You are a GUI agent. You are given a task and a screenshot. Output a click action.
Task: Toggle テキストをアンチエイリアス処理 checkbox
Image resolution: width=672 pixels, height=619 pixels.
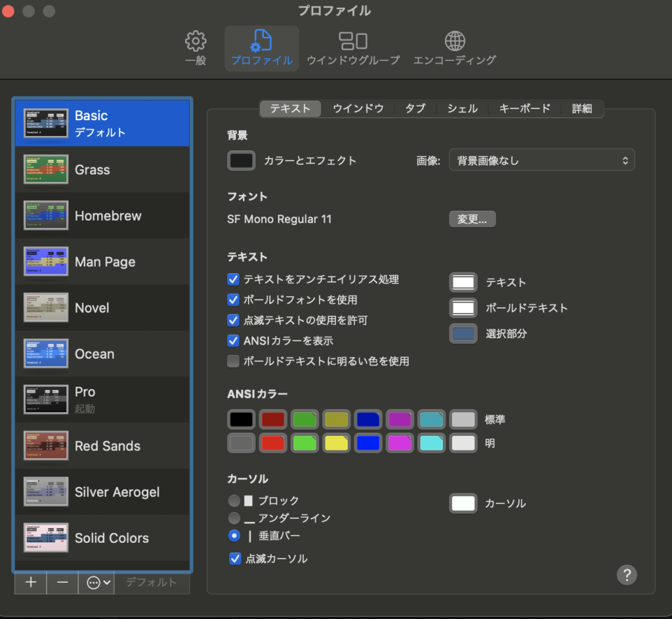coord(233,280)
